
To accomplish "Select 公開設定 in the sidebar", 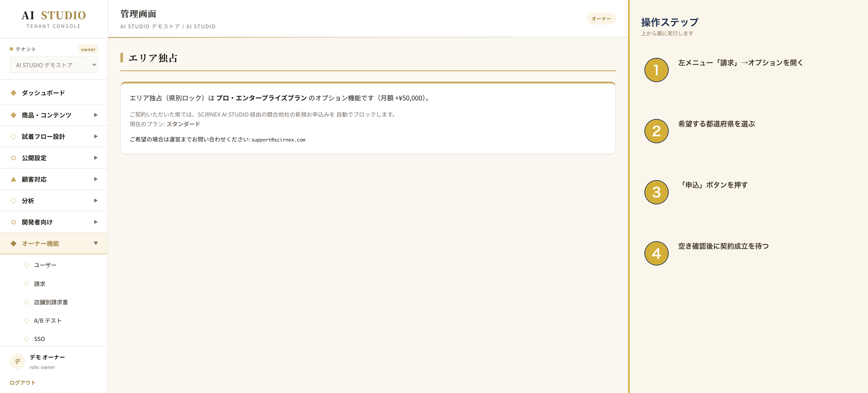I will coord(54,158).
